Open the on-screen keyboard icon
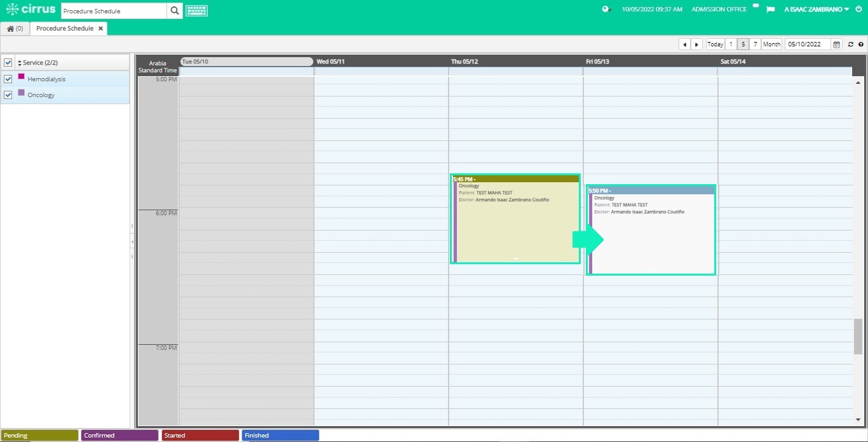Viewport: 868px width, 442px height. pyautogui.click(x=196, y=11)
